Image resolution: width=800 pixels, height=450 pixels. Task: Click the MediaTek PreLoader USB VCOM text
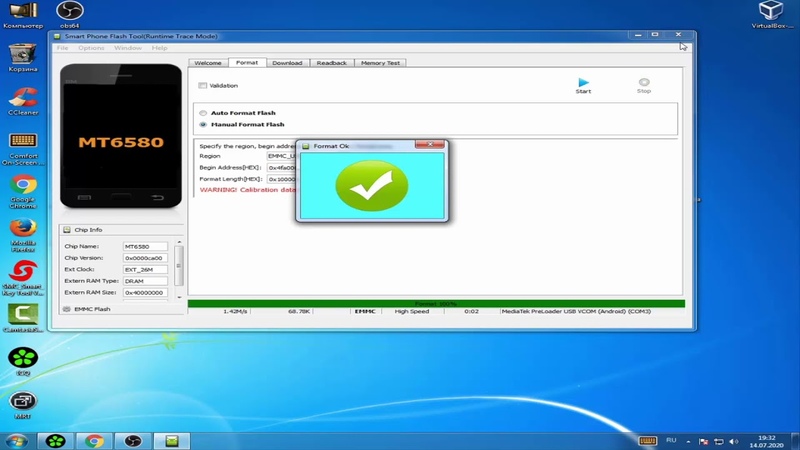[576, 311]
